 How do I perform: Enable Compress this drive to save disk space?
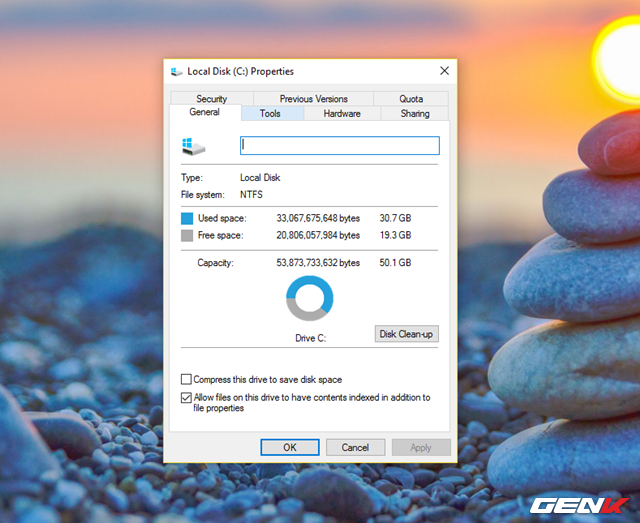pos(186,379)
